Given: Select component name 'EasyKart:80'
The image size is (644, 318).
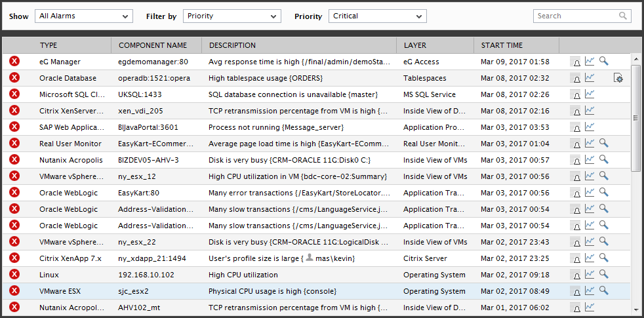Looking at the screenshot, I should [138, 193].
